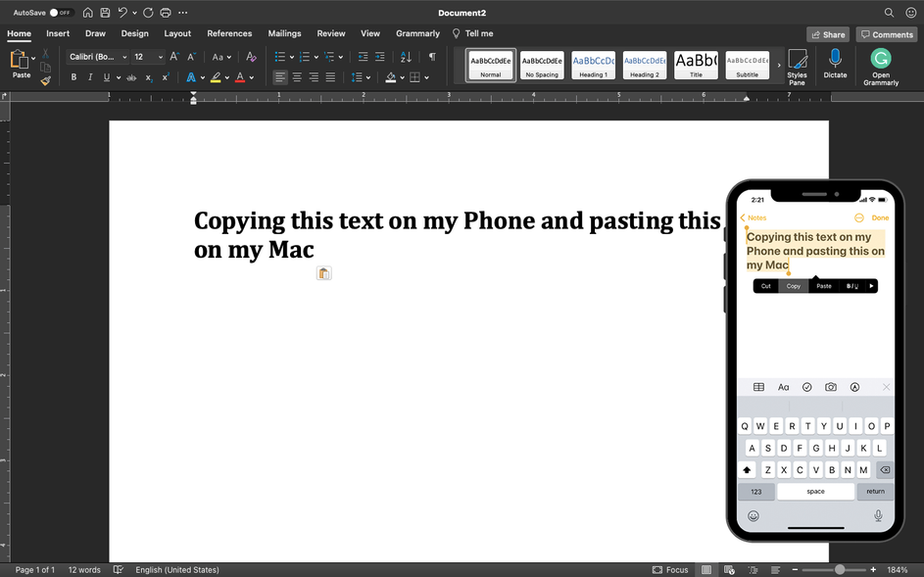Screen dimensions: 924x577
Task: Click the Home icon in title bar
Action: (x=88, y=13)
